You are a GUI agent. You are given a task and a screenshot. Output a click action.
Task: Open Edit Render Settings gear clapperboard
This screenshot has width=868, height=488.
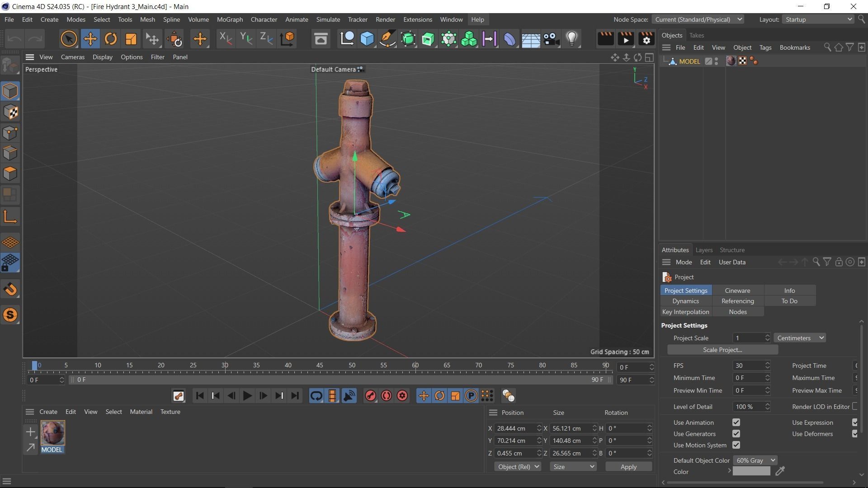(646, 39)
